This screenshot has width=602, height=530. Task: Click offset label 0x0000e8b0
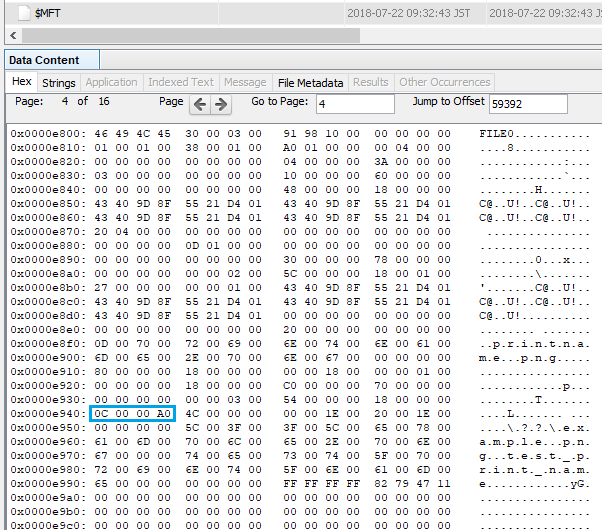(x=48, y=288)
